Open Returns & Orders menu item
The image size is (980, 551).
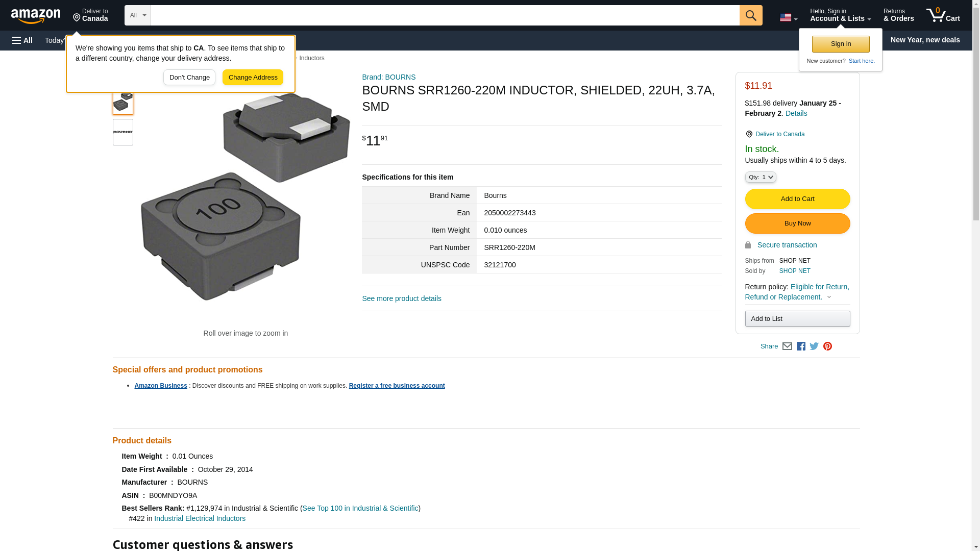pyautogui.click(x=898, y=15)
